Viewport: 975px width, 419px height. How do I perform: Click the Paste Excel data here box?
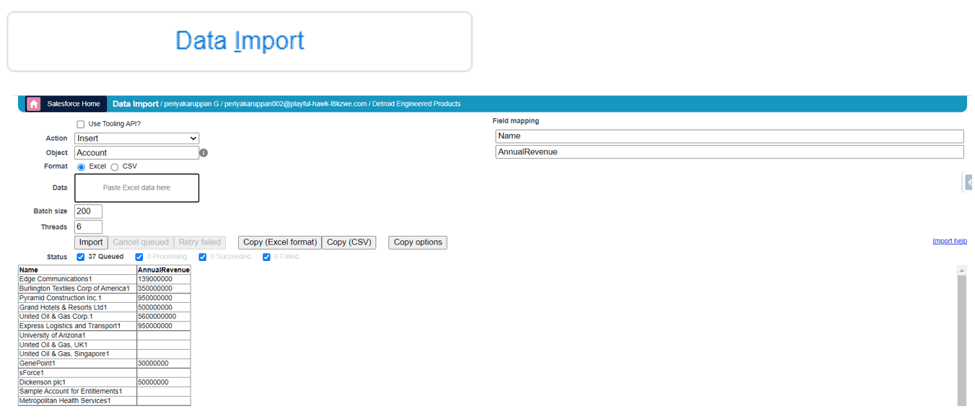click(137, 188)
